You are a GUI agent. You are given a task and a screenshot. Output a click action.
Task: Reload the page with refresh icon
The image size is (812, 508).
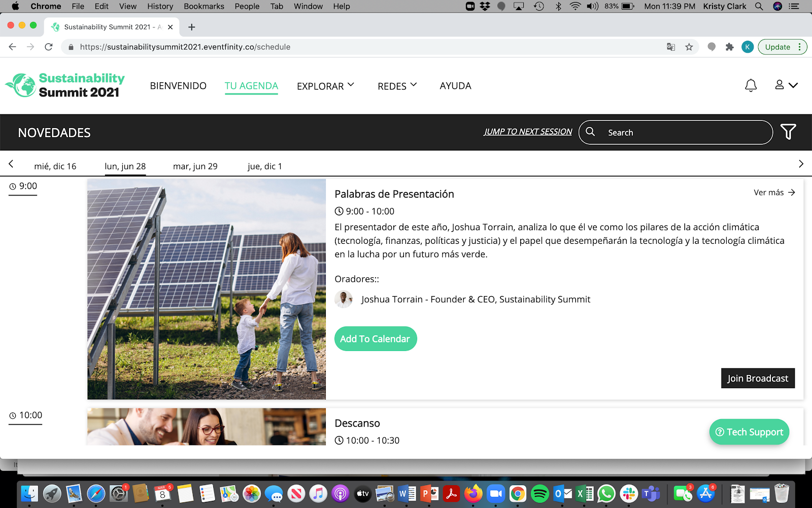pos(49,47)
